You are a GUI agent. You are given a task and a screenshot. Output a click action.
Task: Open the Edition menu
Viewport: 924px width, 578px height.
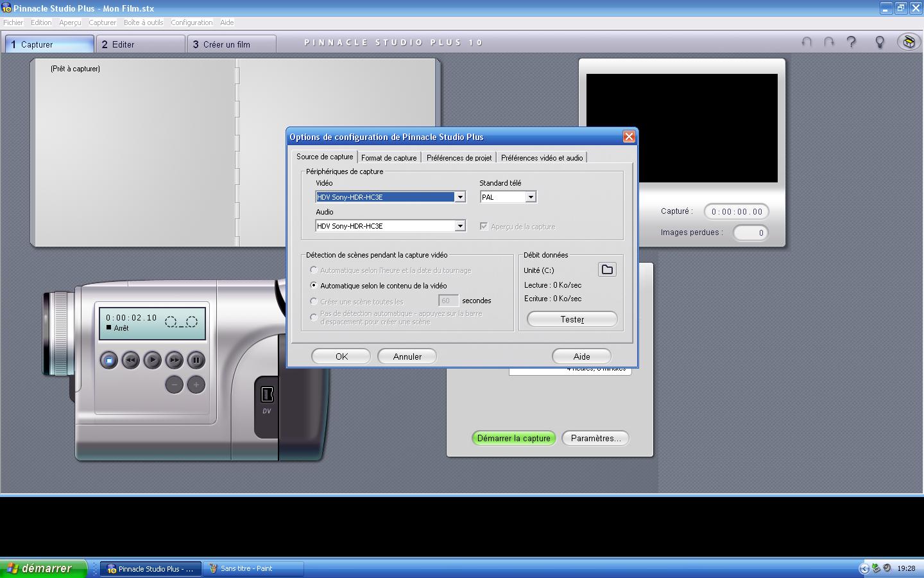[41, 22]
